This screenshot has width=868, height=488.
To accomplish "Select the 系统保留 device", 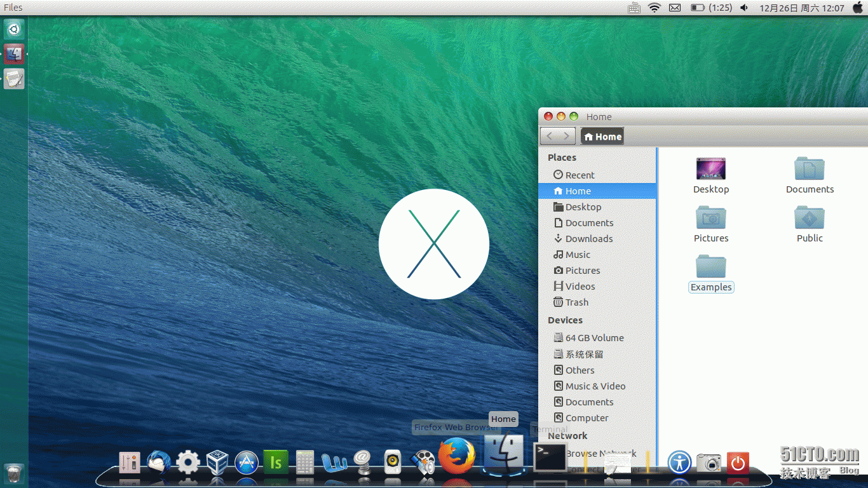I will point(597,354).
